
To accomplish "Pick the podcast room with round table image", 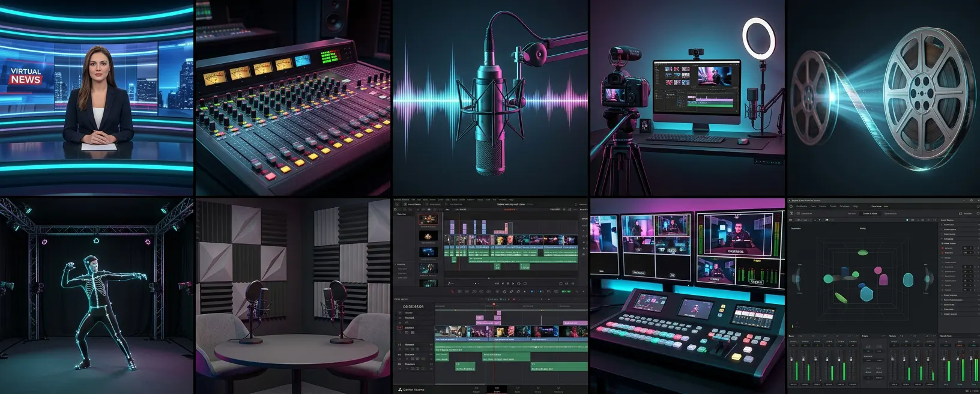I will click(x=293, y=296).
